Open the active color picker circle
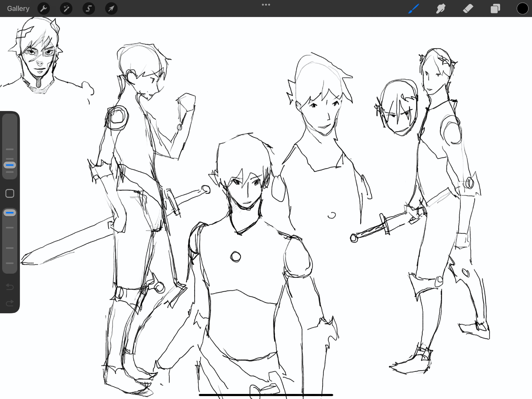This screenshot has width=532, height=399. point(522,9)
